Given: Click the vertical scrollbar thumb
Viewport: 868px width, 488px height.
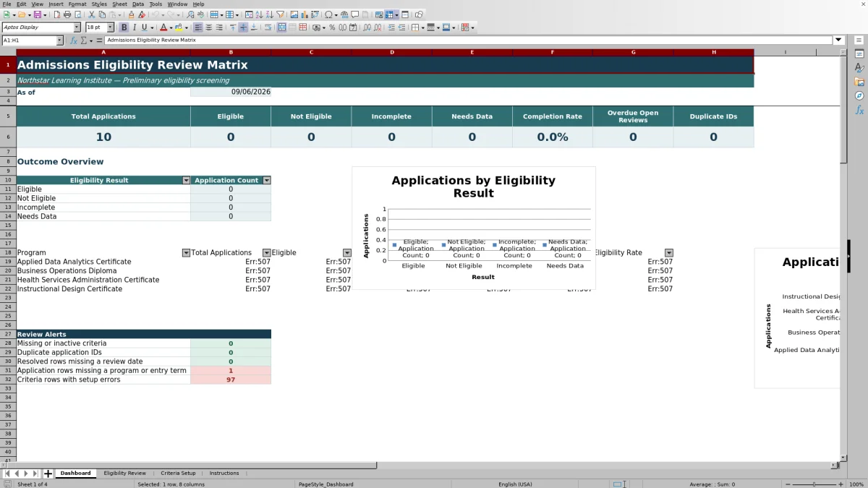Looking at the screenshot, I should tap(843, 108).
